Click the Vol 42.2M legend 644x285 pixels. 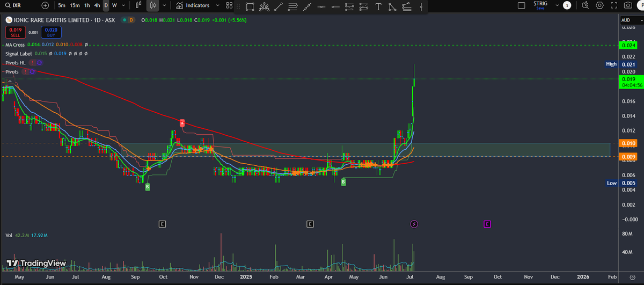(x=26, y=236)
